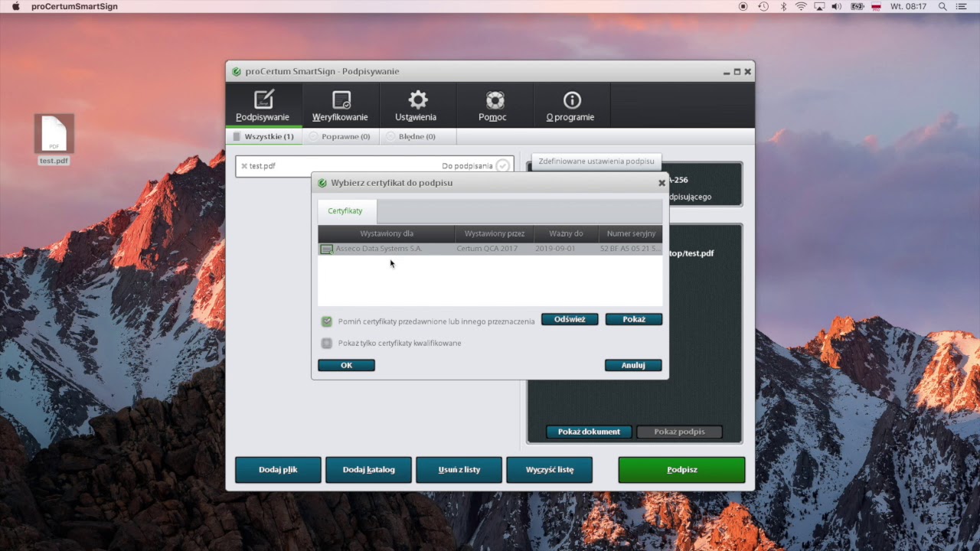Open Notification Center list icon

pos(962,6)
